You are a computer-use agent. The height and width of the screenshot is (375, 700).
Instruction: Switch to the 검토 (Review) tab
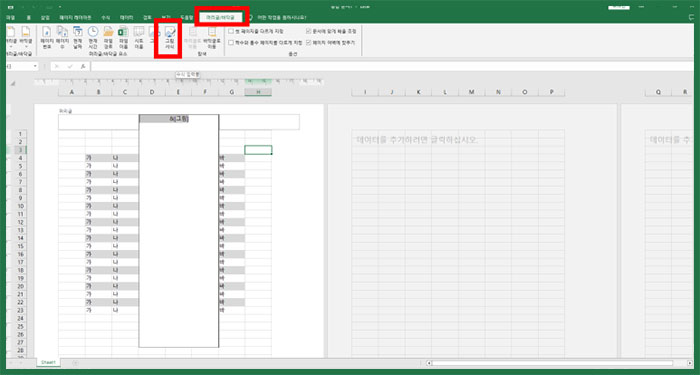tap(147, 17)
